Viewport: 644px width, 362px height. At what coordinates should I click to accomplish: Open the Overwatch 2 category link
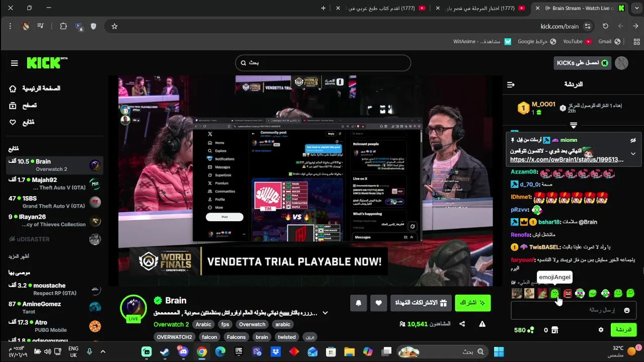[x=171, y=324]
